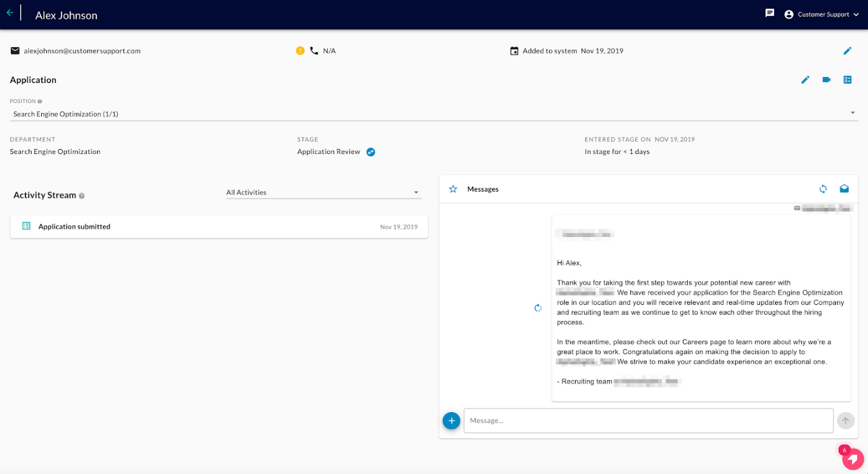Click the phone icon next to N/A

pyautogui.click(x=314, y=51)
